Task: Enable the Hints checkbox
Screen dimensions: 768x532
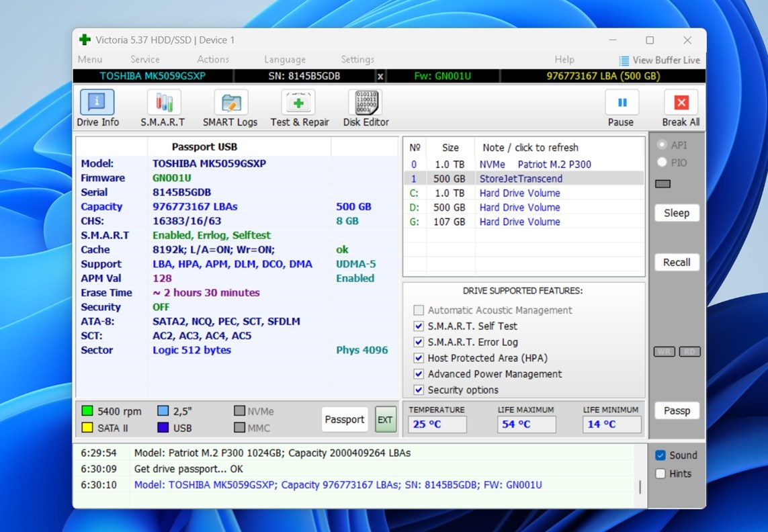Action: click(x=660, y=474)
